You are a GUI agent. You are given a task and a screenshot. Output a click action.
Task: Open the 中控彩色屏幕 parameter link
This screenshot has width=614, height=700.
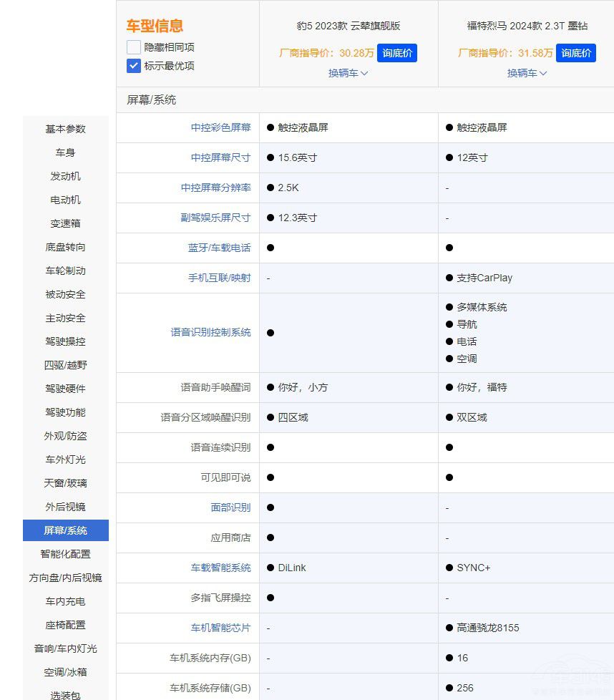click(x=220, y=127)
